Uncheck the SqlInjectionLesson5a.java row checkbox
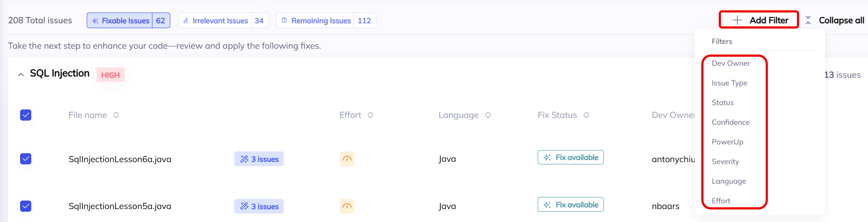868x222 pixels. pos(26,206)
